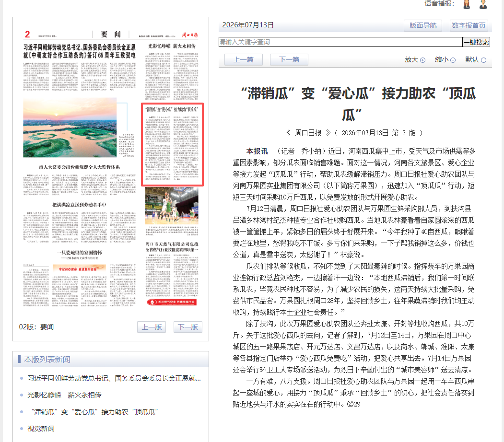This screenshot has width=504, height=442.
Task: Select the female voice broadcast avatar
Action: (x=467, y=4)
